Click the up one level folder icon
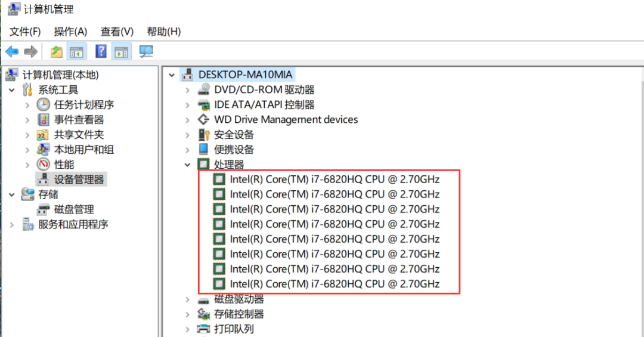The height and width of the screenshot is (337, 644). (x=56, y=52)
